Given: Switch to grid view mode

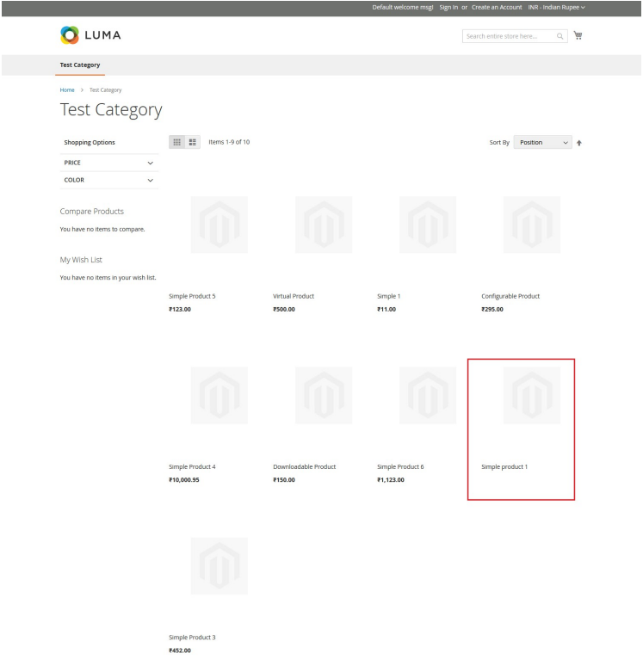Looking at the screenshot, I should click(177, 142).
